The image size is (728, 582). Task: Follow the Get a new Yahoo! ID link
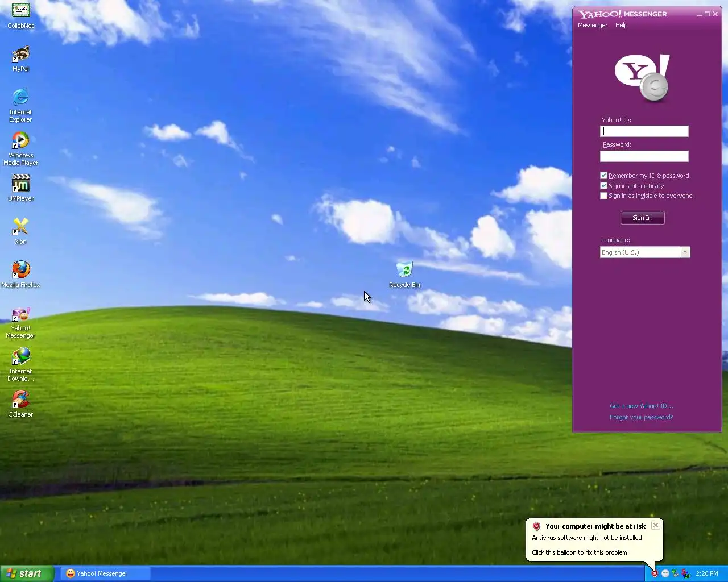point(642,406)
